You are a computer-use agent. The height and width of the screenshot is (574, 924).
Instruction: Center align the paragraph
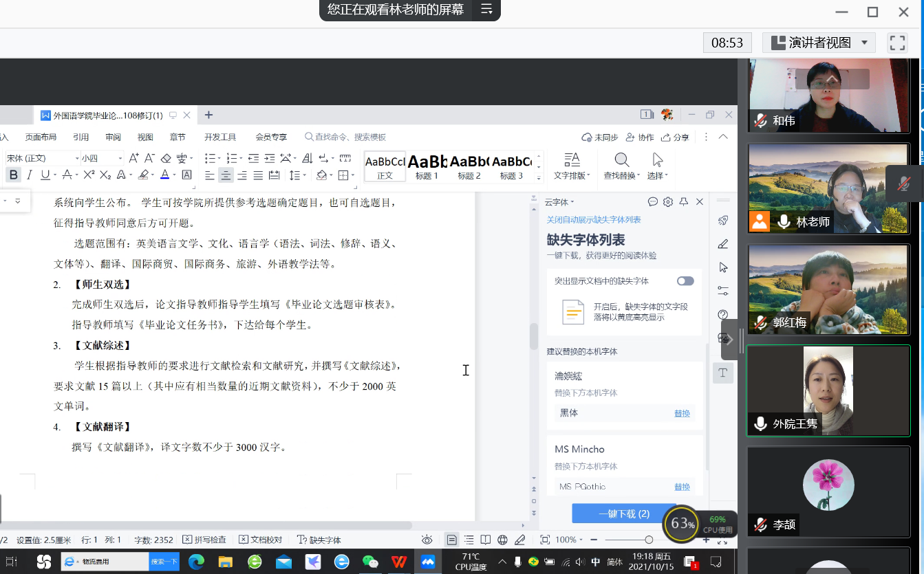point(226,175)
